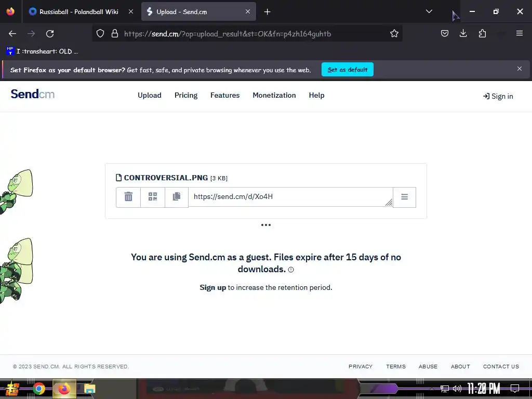The image size is (532, 399).
Task: Open the volume tray icon
Action: 457,389
